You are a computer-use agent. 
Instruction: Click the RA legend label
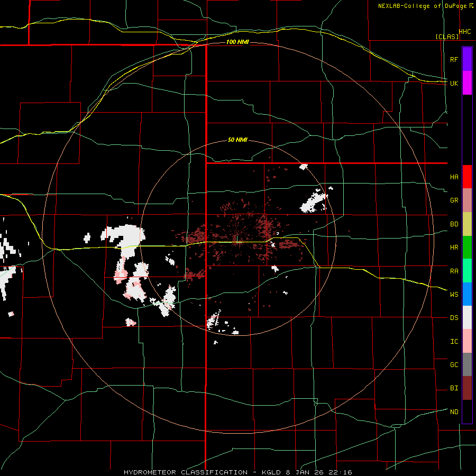[454, 271]
